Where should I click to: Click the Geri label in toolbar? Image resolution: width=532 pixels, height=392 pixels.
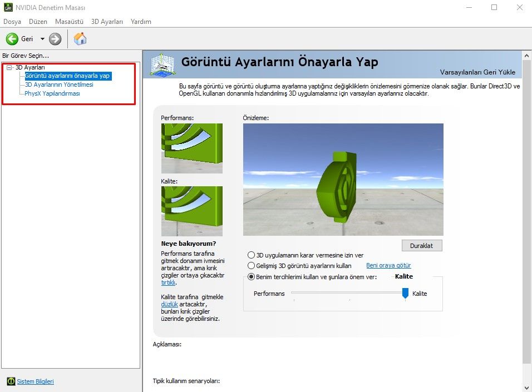pos(27,39)
